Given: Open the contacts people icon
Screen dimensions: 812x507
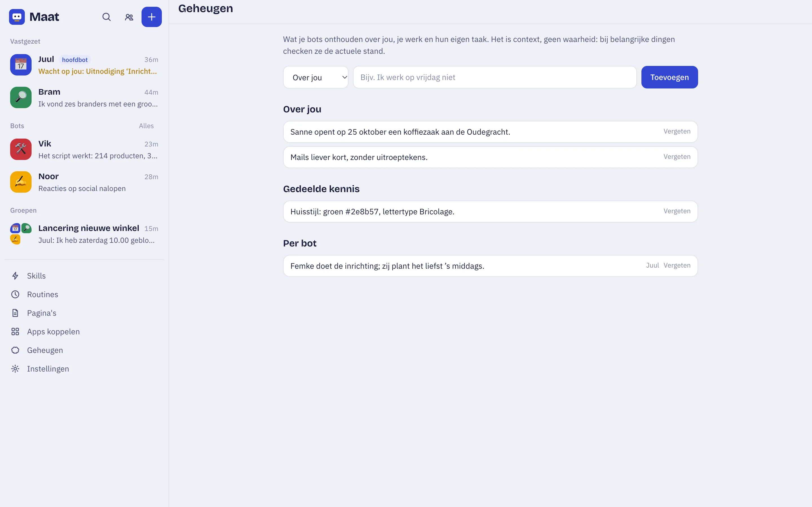Looking at the screenshot, I should coord(129,17).
